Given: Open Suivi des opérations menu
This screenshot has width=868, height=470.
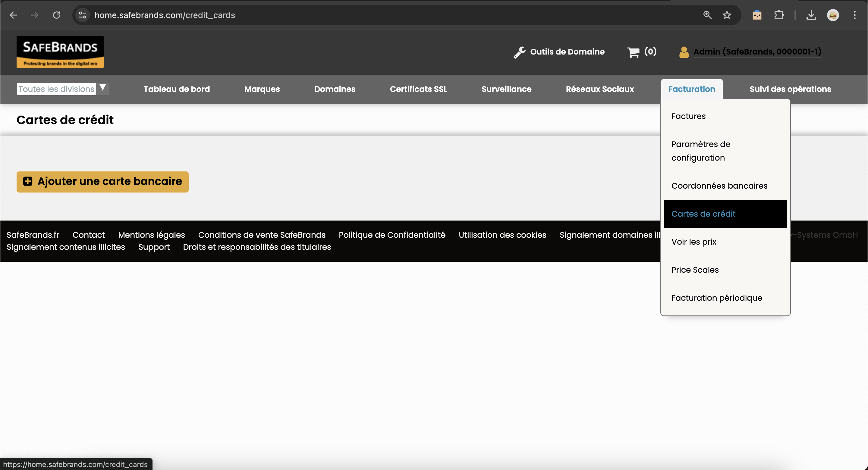Looking at the screenshot, I should click(x=790, y=89).
